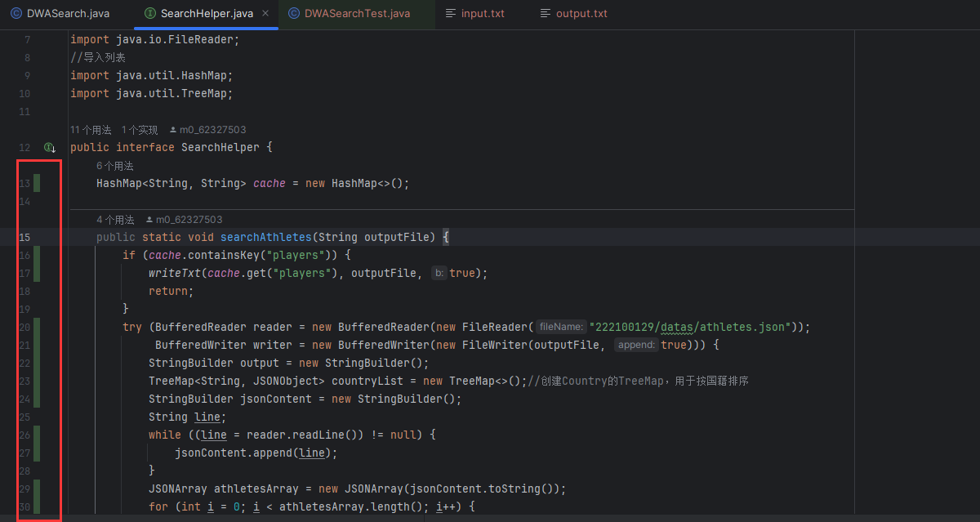The width and height of the screenshot is (980, 522).
Task: Show the 6个用法 usages for cache
Action: tap(115, 166)
